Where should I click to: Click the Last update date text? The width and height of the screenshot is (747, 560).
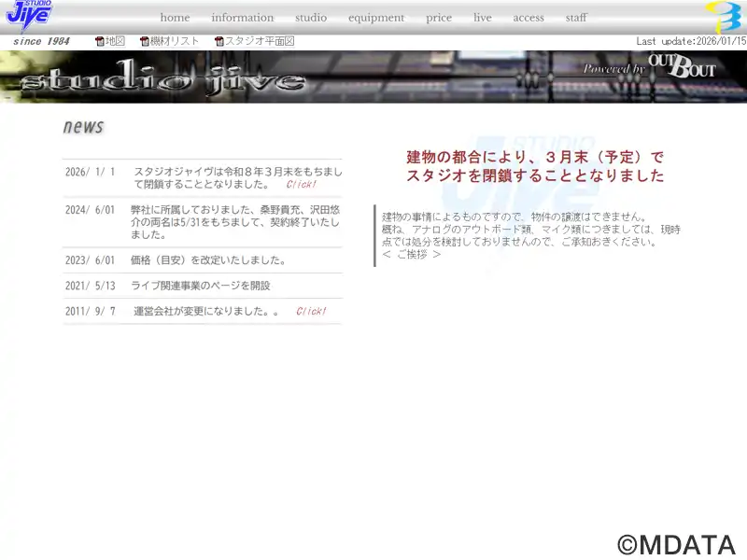coord(691,41)
